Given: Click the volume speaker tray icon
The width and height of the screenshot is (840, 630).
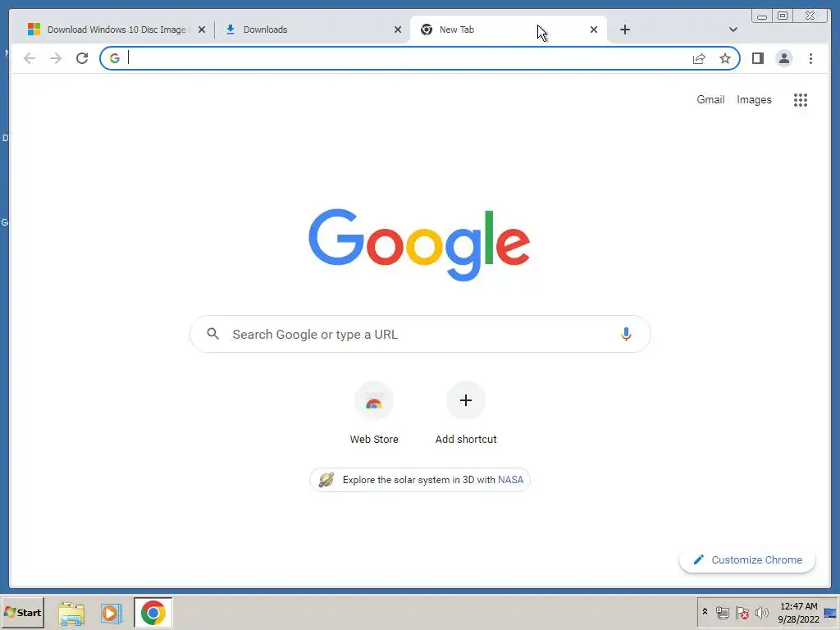Looking at the screenshot, I should 761,612.
